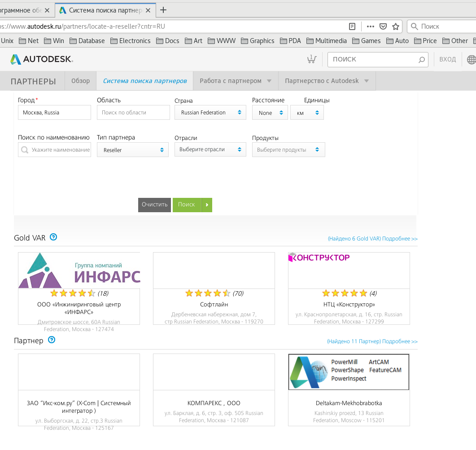The height and width of the screenshot is (450, 476).
Task: Expand the Работа с партнером menu
Action: (236, 81)
